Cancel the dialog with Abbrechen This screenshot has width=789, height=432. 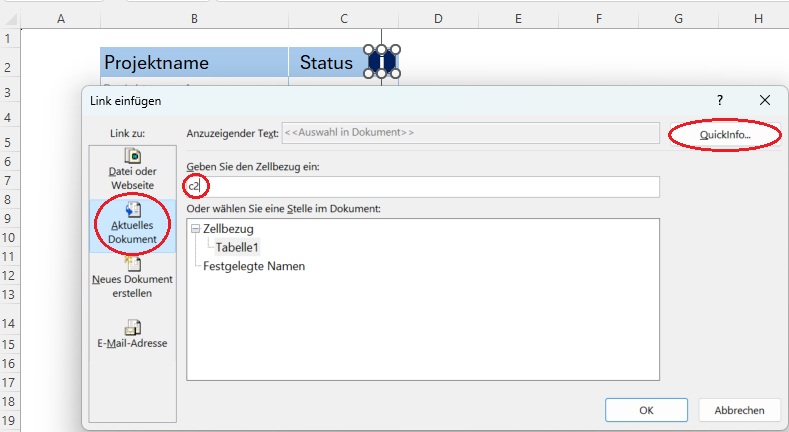point(739,410)
